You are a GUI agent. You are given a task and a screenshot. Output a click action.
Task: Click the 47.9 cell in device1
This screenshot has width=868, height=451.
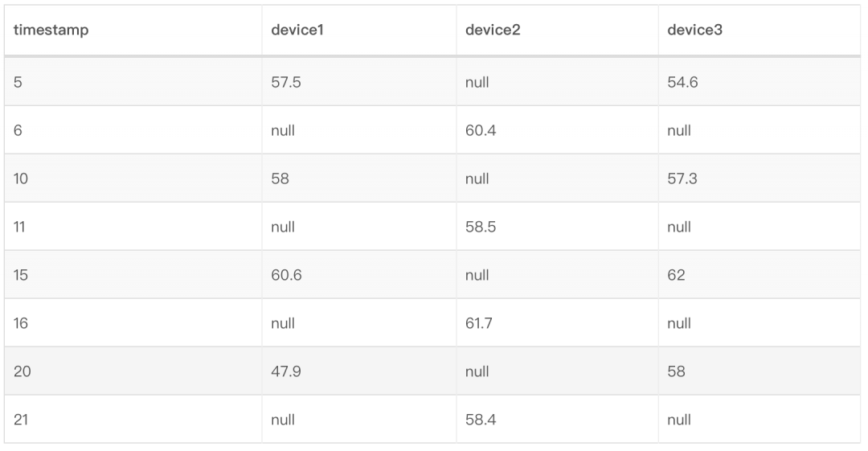point(286,371)
